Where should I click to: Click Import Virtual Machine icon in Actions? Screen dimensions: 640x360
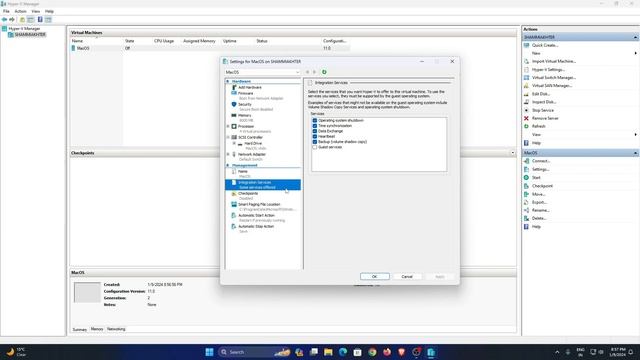tap(527, 61)
